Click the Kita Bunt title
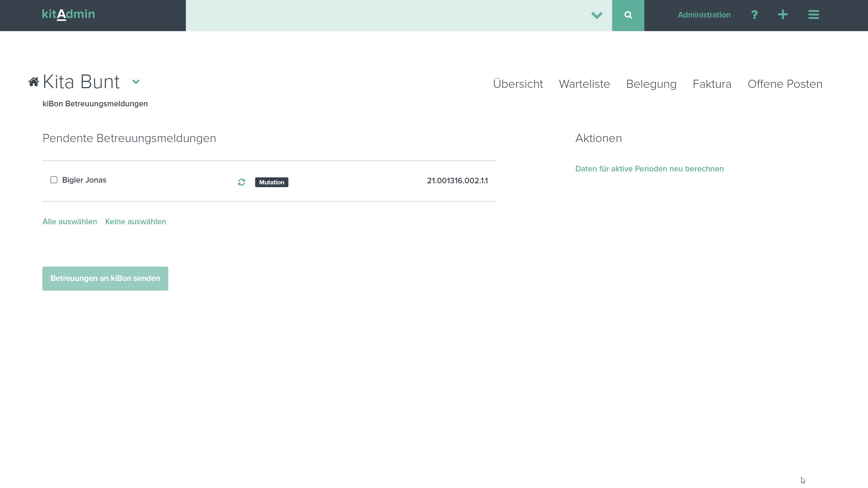This screenshot has width=868, height=488. click(81, 82)
